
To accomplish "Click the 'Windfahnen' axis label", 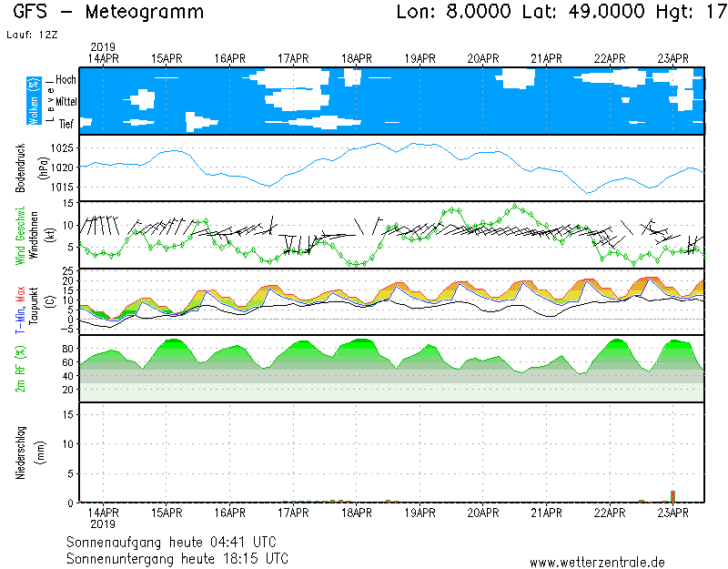I will (34, 235).
